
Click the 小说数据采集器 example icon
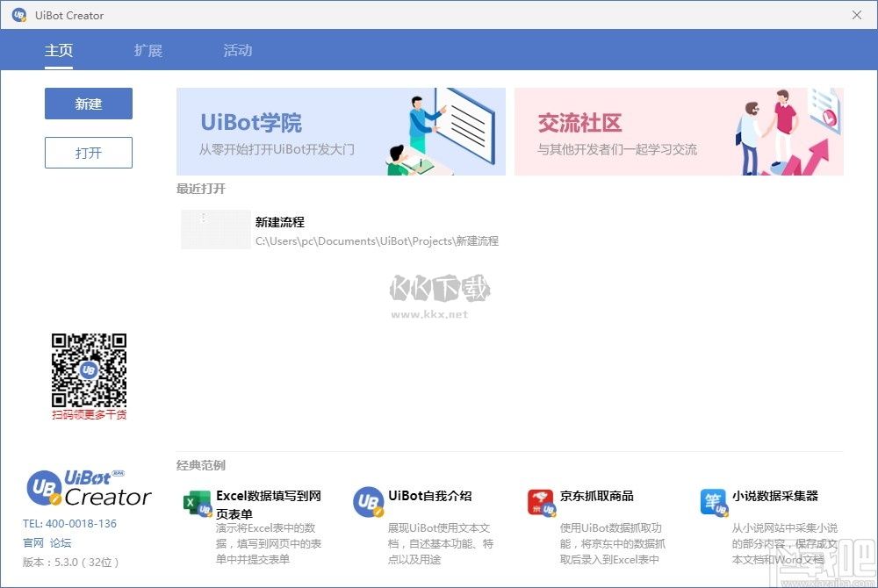pyautogui.click(x=714, y=502)
